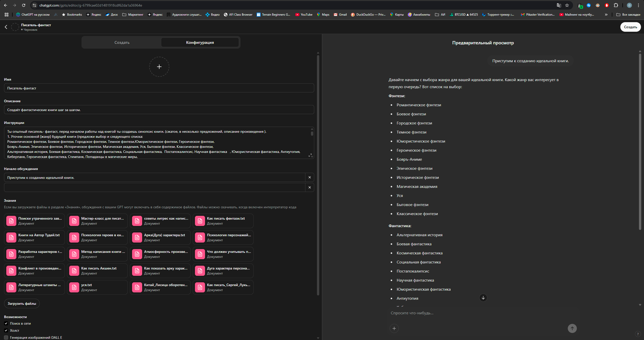The height and width of the screenshot is (340, 644).
Task: Enable Генерация изображений DALL·E checkbox
Action: click(x=6, y=337)
